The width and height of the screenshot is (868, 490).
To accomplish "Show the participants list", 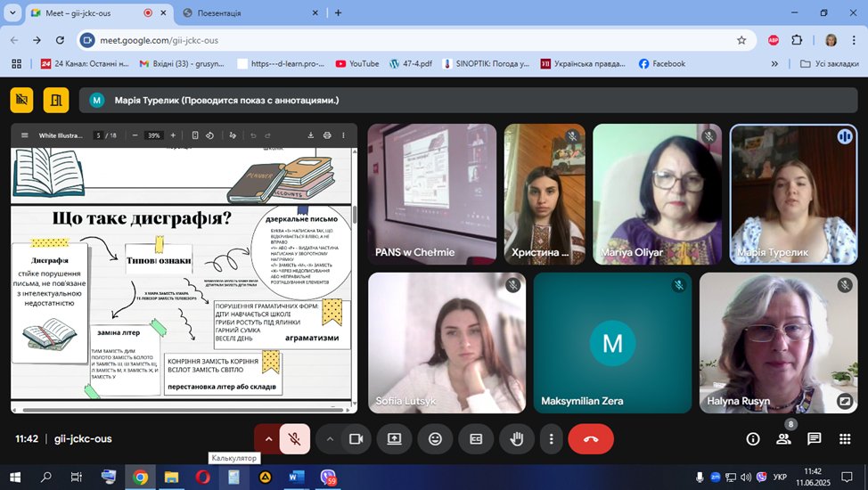I will pos(783,438).
